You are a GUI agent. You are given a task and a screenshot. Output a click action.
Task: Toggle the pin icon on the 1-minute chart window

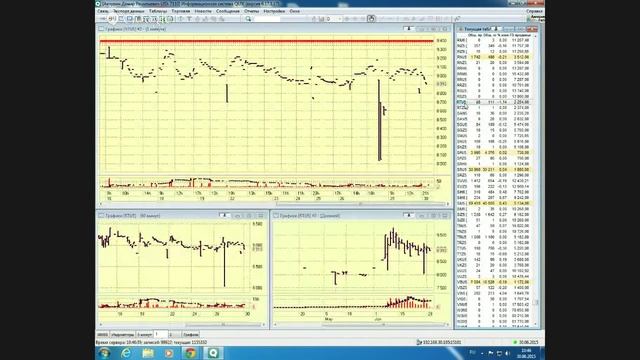409,29
